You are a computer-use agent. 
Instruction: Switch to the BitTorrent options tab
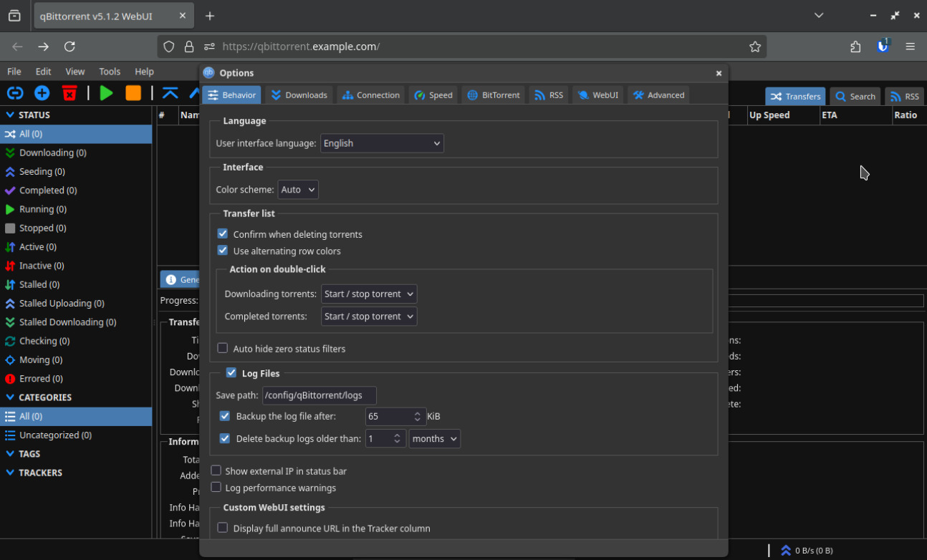tap(494, 95)
